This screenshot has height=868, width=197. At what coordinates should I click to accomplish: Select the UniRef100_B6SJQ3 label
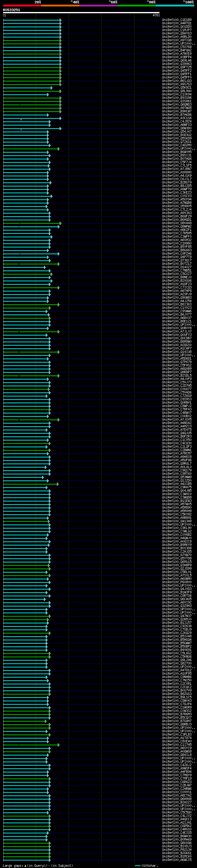[x=177, y=81]
